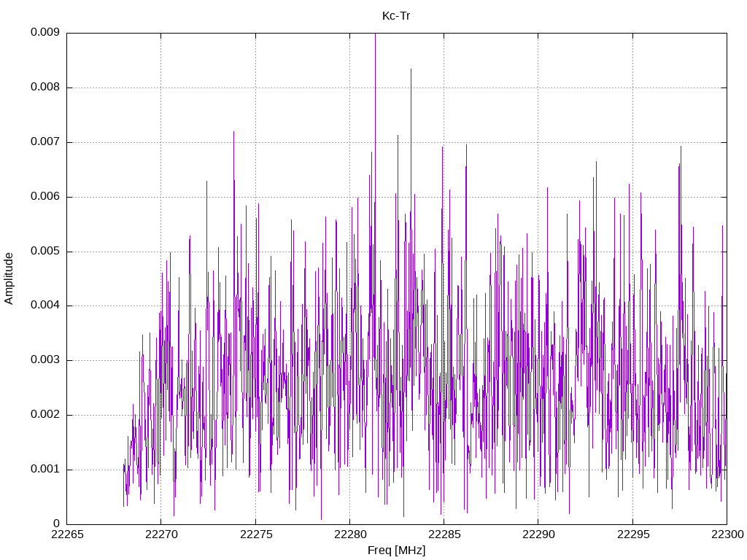747x560 pixels.
Task: Click the 0.003 y-axis tick label
Action: pyautogui.click(x=45, y=360)
